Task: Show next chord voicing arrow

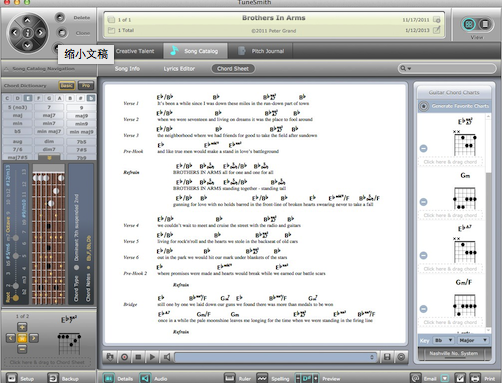Action: [34, 338]
